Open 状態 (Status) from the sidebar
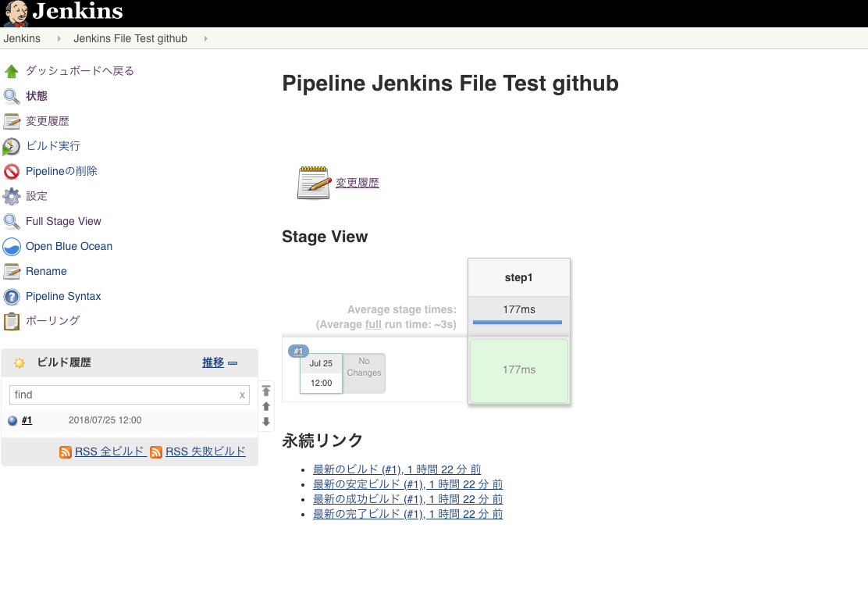Viewport: 868px width, 603px height. (x=35, y=96)
